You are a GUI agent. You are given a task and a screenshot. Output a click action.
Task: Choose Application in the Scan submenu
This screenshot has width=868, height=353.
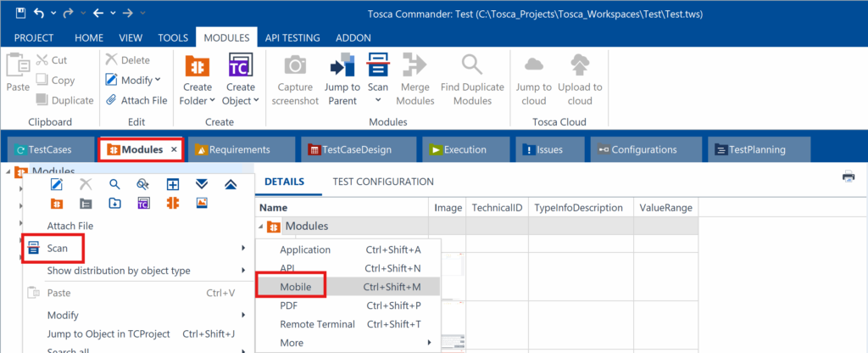point(348,250)
